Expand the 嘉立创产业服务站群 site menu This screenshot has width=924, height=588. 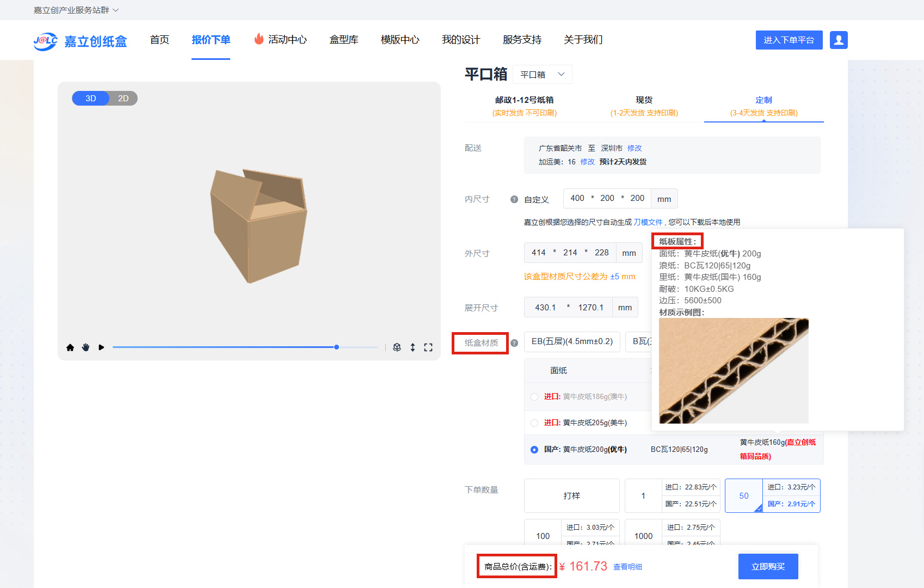[76, 10]
